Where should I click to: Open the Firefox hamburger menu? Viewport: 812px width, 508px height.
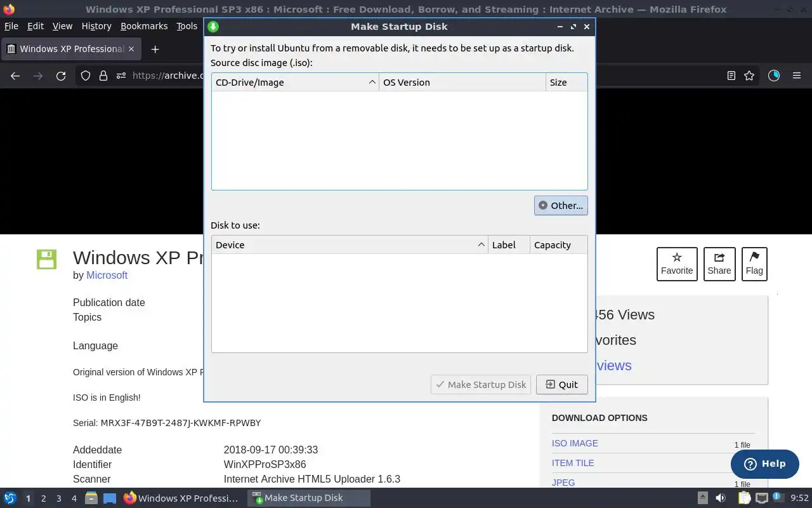pos(797,76)
